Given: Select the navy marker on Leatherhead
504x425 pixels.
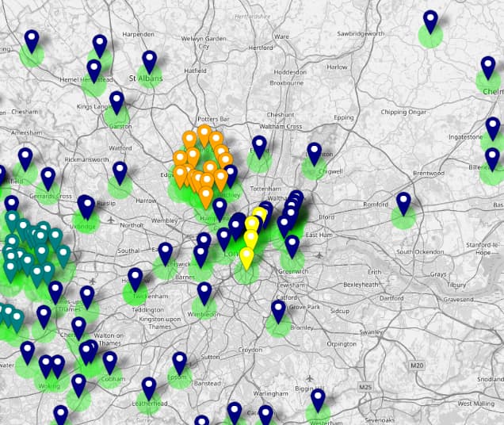Looking at the screenshot, I should click(149, 388).
